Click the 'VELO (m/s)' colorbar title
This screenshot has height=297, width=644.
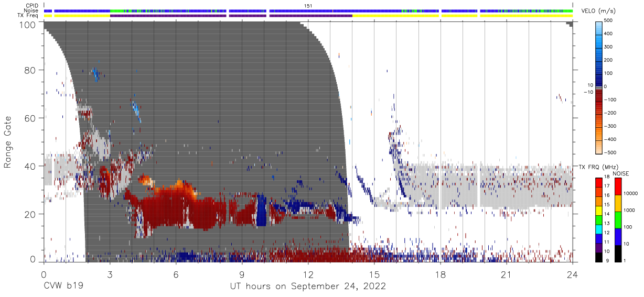click(598, 11)
